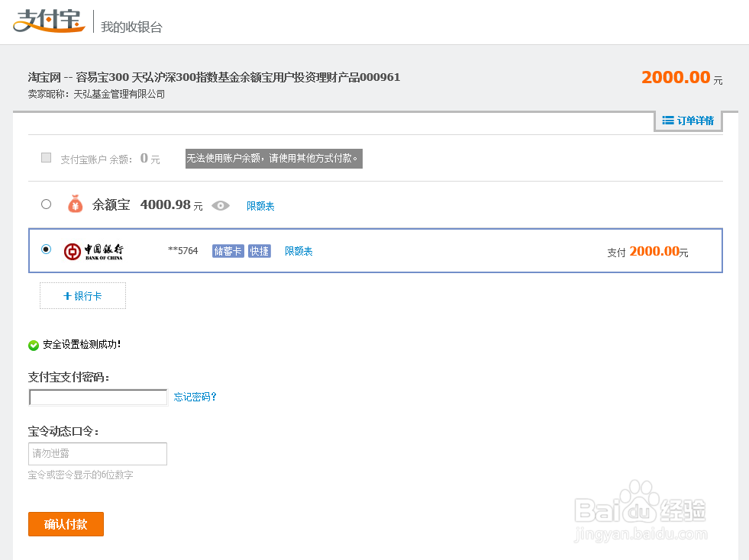Click the seller name 天弘基金管理有限公司

pos(119,94)
